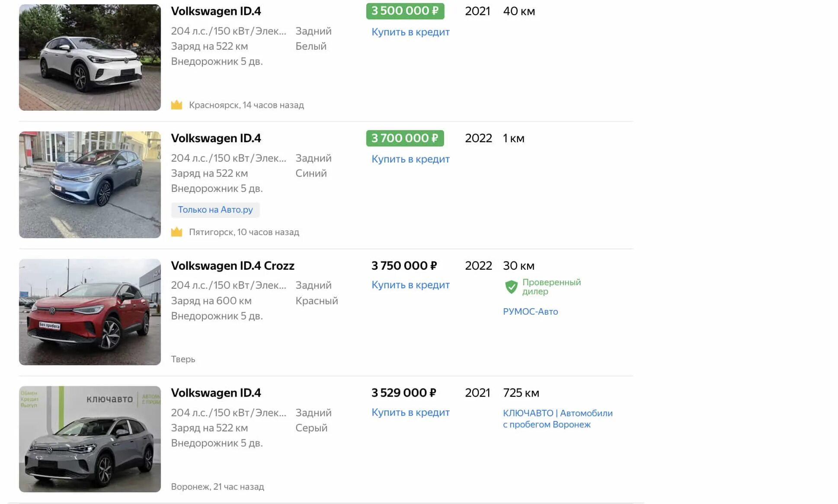Image resolution: width=838 pixels, height=504 pixels.
Task: Open the Volkswagen ID.4 title with 725 км
Action: 216,393
